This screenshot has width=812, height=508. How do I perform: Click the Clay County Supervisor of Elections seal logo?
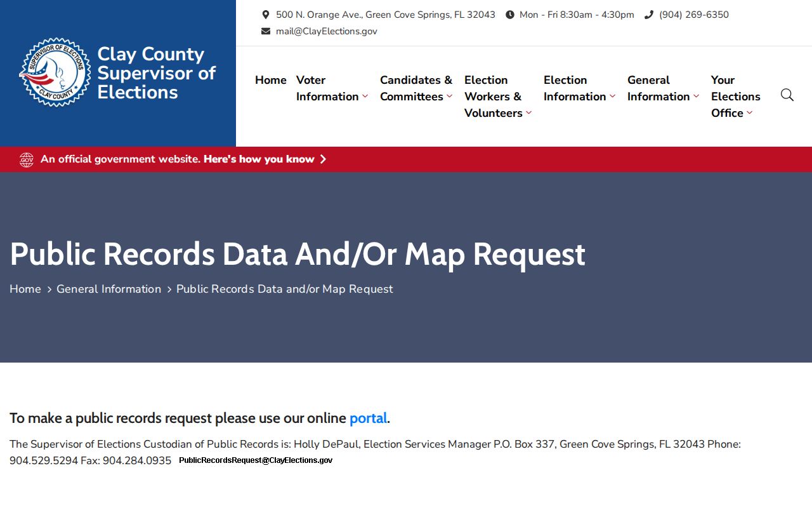[x=56, y=73]
